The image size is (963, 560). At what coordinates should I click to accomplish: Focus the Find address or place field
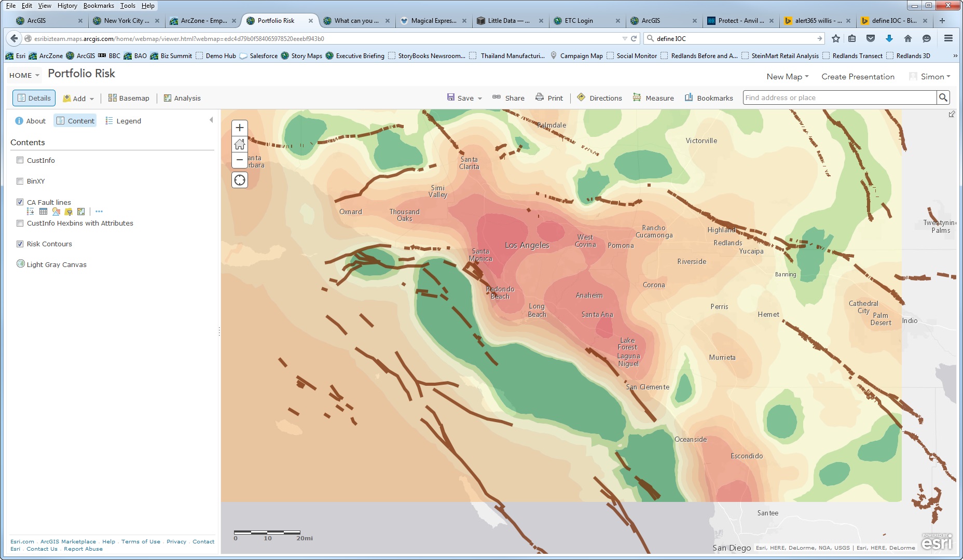click(840, 97)
